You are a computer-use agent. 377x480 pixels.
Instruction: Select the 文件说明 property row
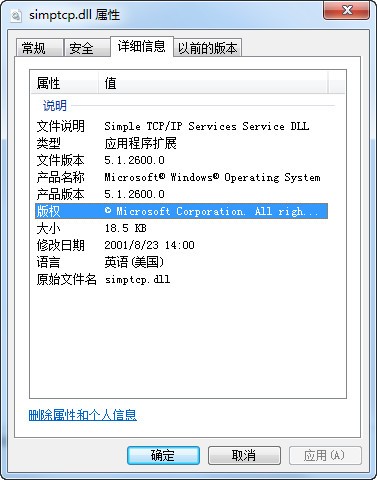[181, 126]
